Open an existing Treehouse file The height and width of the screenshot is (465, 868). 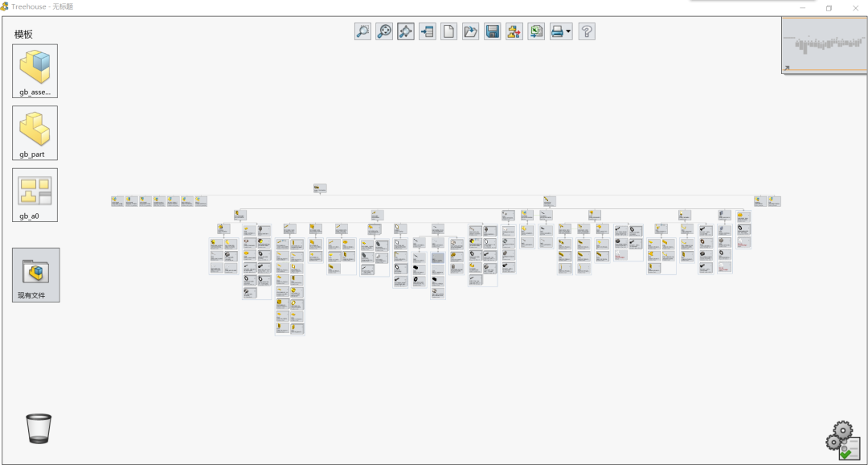pyautogui.click(x=470, y=31)
